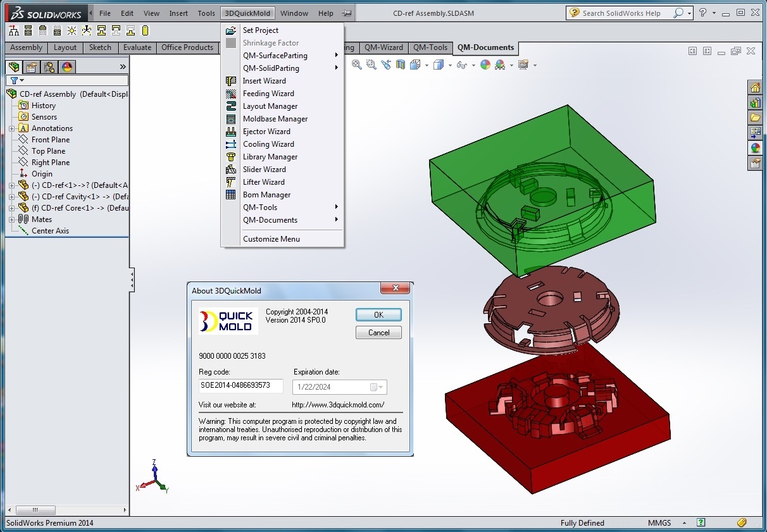Click the yellow cylinder icon in 3DQuickMold toolbar

(145, 30)
